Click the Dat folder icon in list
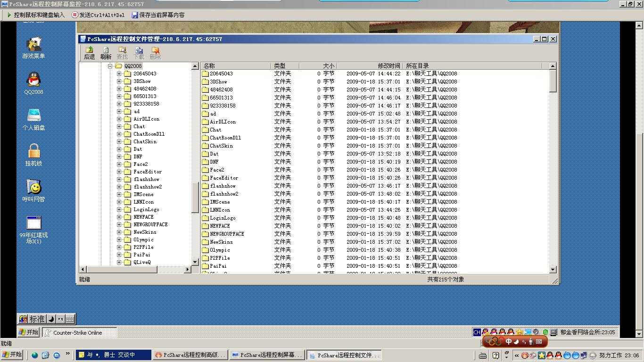The height and width of the screenshot is (362, 644). pos(205,154)
